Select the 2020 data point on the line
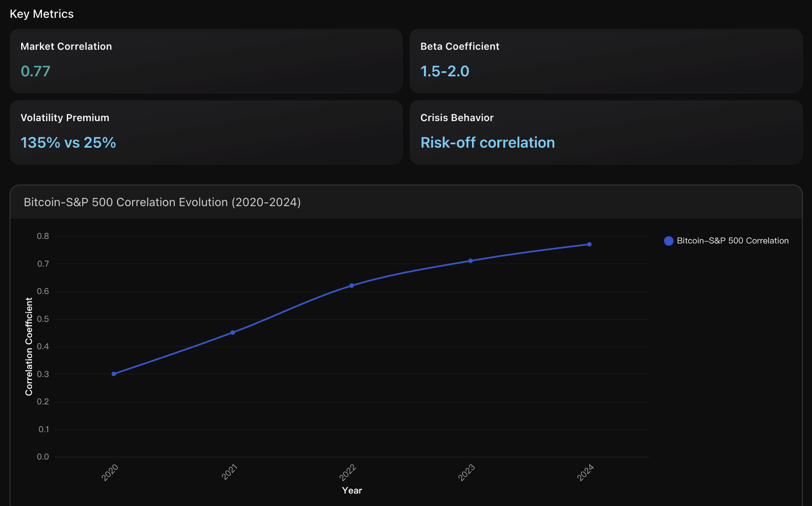 coord(114,374)
